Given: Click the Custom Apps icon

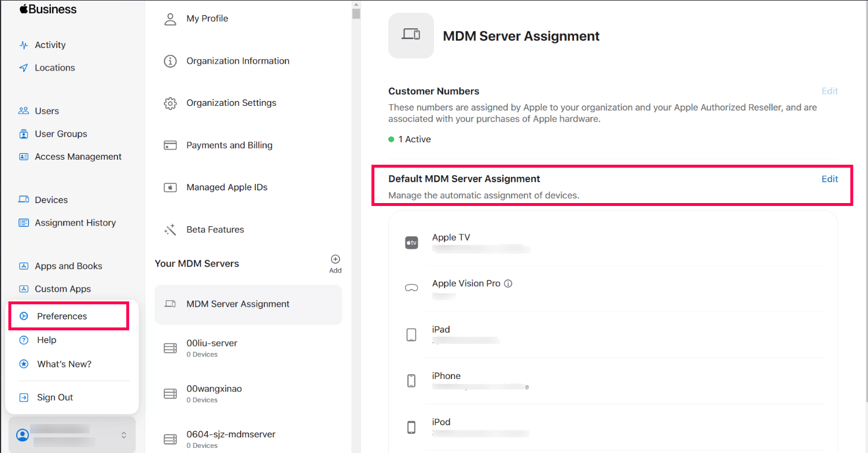Looking at the screenshot, I should coord(24,289).
